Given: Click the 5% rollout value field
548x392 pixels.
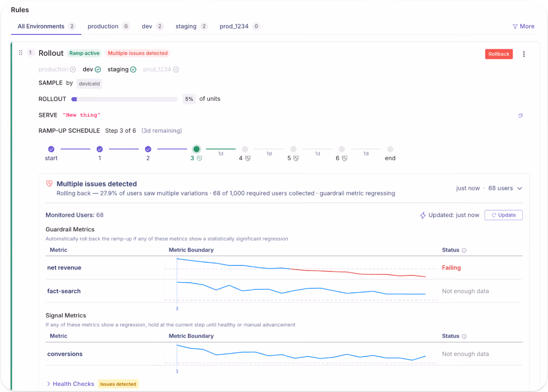Looking at the screenshot, I should (189, 99).
